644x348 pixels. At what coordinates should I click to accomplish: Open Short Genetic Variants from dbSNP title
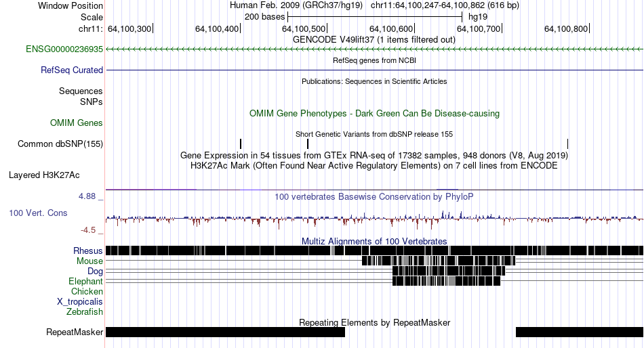click(x=374, y=134)
